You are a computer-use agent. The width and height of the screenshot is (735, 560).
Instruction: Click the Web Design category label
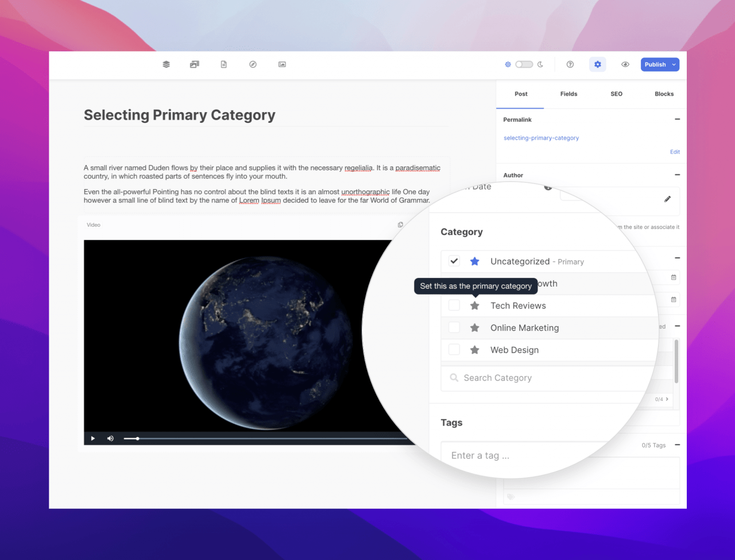(x=514, y=350)
